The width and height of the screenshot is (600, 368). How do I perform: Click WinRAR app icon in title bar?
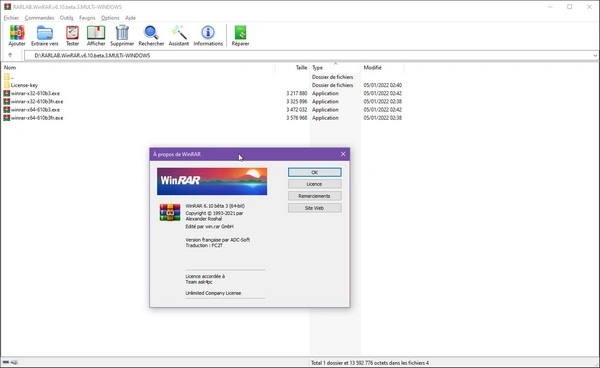pyautogui.click(x=7, y=7)
